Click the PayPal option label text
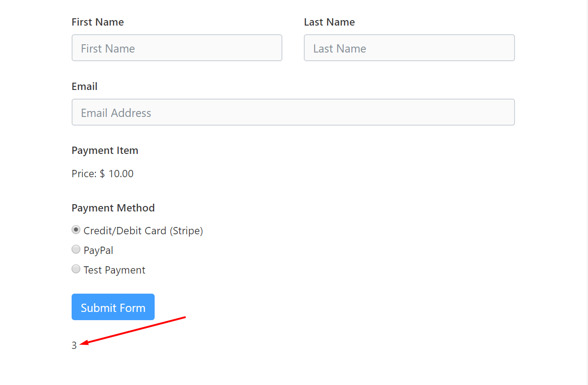588x385 pixels. (x=98, y=250)
